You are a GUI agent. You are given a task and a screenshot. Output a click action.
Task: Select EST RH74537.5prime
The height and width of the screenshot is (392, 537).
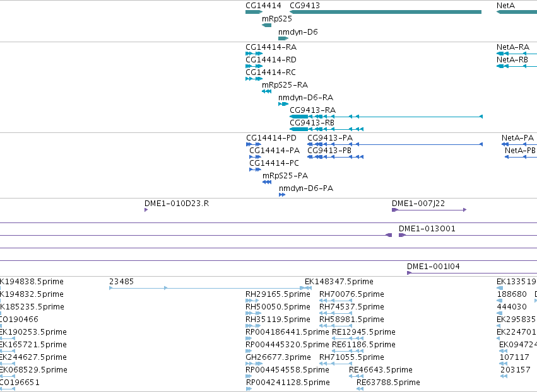351,307
